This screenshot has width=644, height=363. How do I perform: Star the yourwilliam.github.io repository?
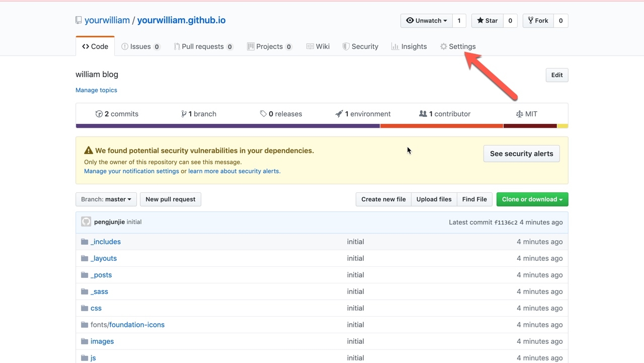(487, 21)
